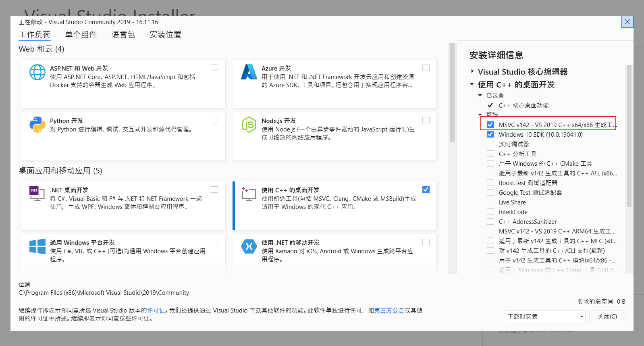Screen dimensions: 644x346
Task: Enable the Python 开发 workload checkbox
Action: [214, 120]
